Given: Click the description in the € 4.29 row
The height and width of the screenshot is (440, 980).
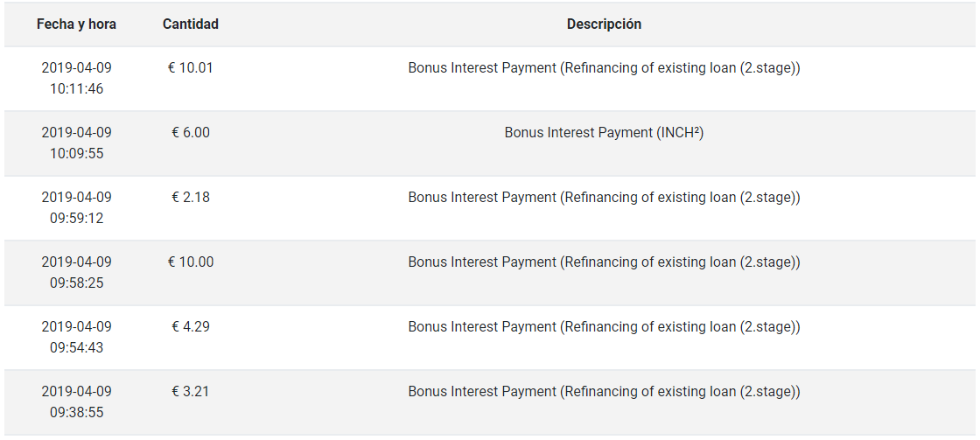Looking at the screenshot, I should 604,326.
